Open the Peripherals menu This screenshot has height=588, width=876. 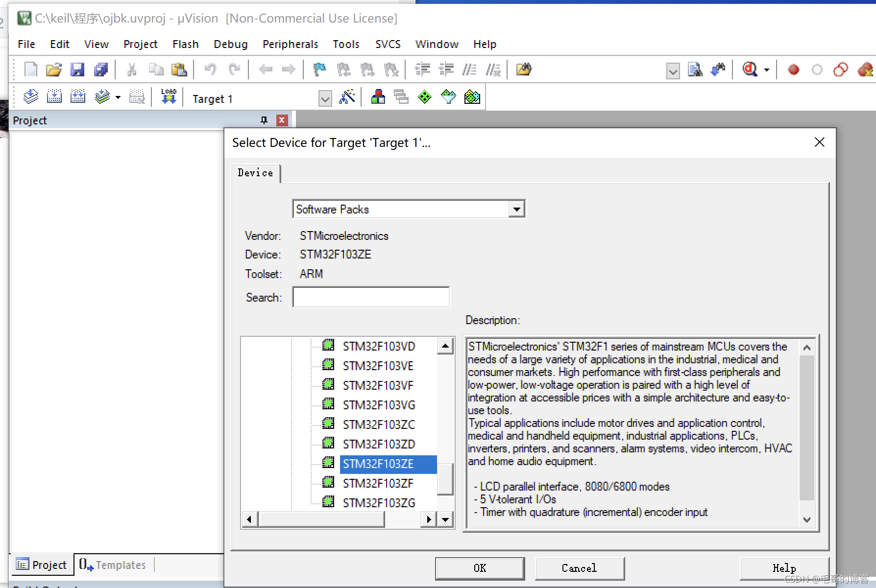(x=290, y=44)
